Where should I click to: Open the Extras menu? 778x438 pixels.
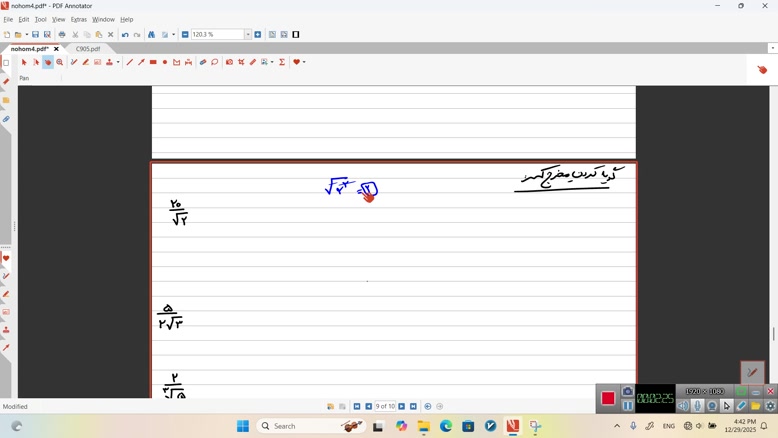click(x=78, y=19)
